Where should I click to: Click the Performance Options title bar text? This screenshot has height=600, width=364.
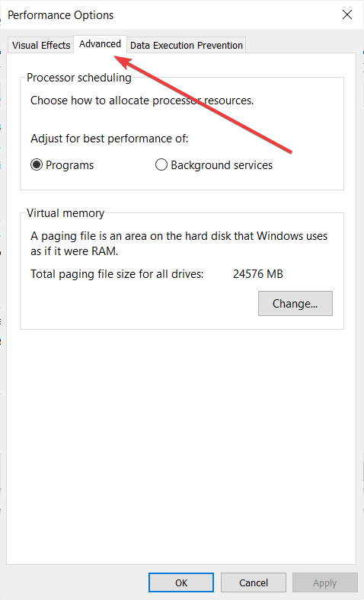click(60, 15)
